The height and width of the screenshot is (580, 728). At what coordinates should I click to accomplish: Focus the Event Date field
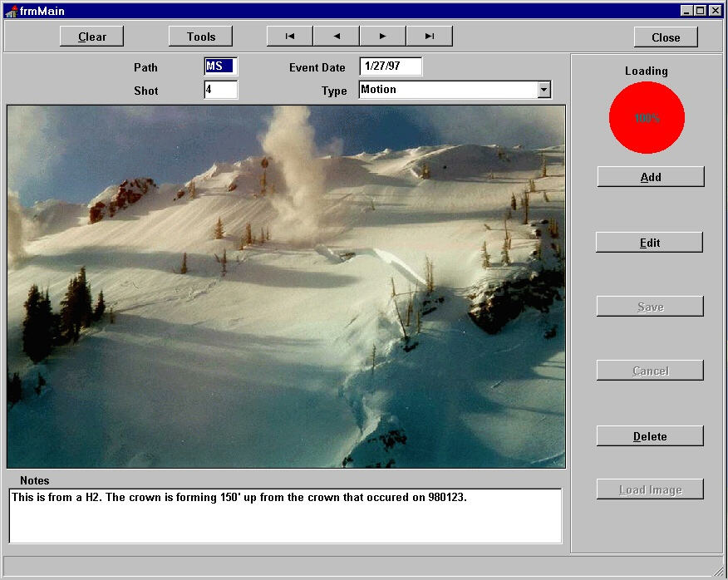pos(390,66)
